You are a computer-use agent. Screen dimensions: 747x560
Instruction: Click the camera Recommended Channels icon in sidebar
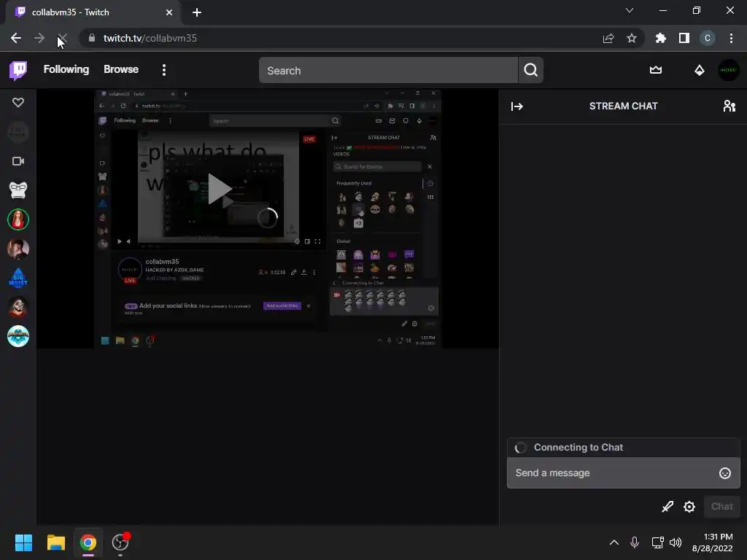18,161
